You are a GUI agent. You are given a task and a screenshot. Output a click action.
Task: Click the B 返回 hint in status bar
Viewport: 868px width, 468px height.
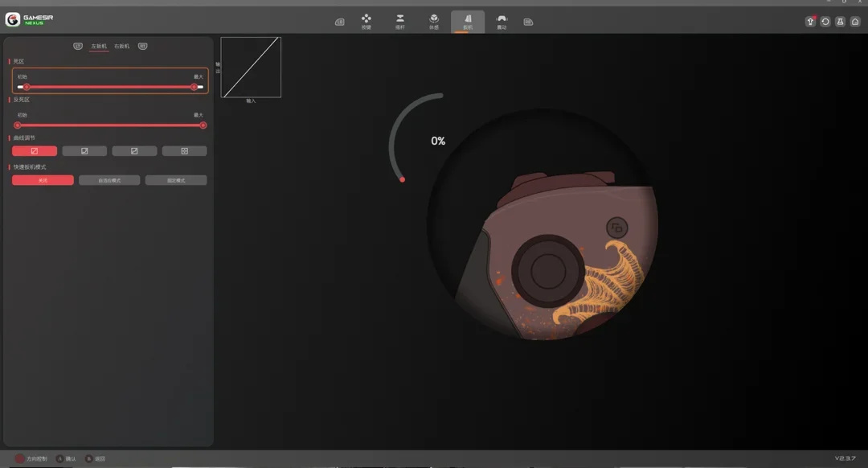coord(95,458)
